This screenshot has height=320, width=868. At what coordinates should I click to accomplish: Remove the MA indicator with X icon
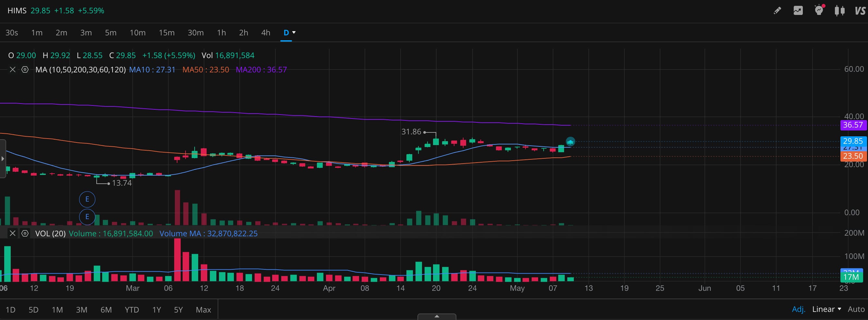pos(12,70)
